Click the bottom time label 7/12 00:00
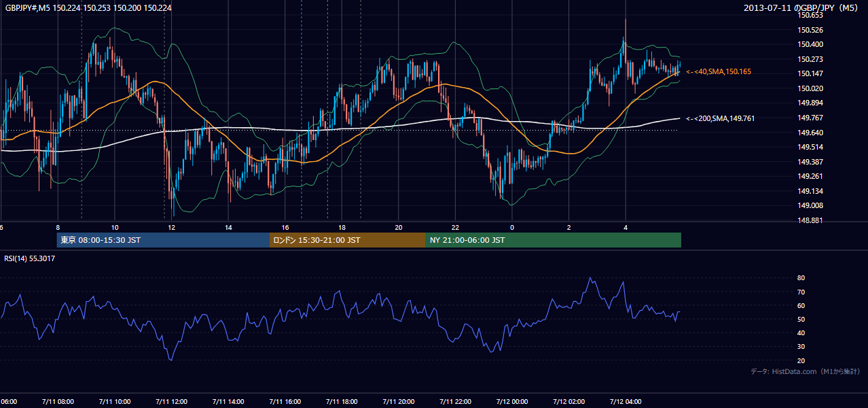This screenshot has width=868, height=408. [512, 401]
